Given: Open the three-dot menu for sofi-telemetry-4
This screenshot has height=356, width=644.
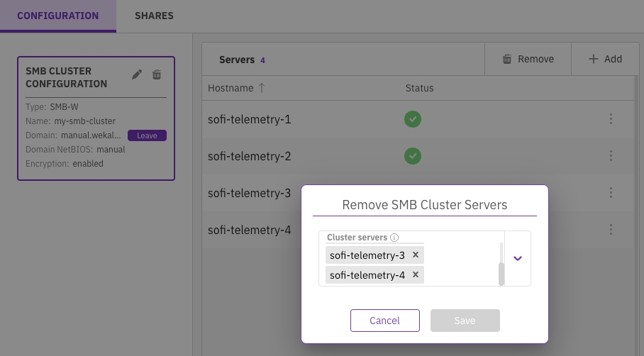Looking at the screenshot, I should pos(611,230).
